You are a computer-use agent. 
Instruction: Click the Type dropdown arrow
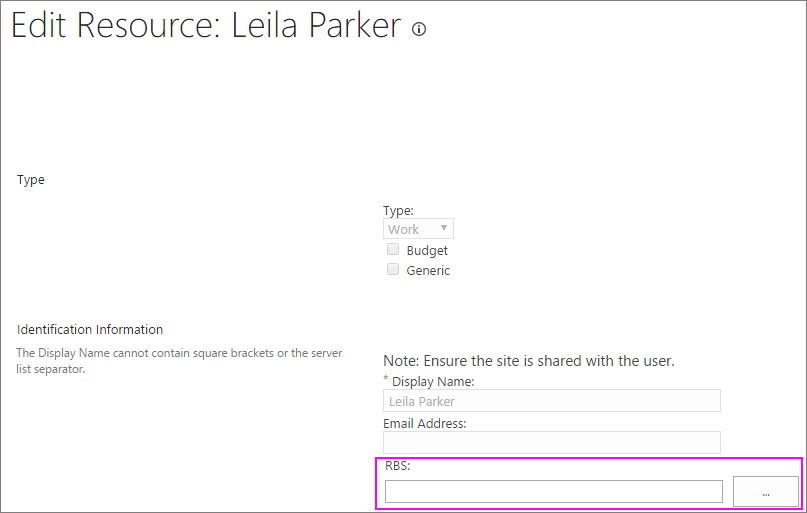[x=444, y=228]
